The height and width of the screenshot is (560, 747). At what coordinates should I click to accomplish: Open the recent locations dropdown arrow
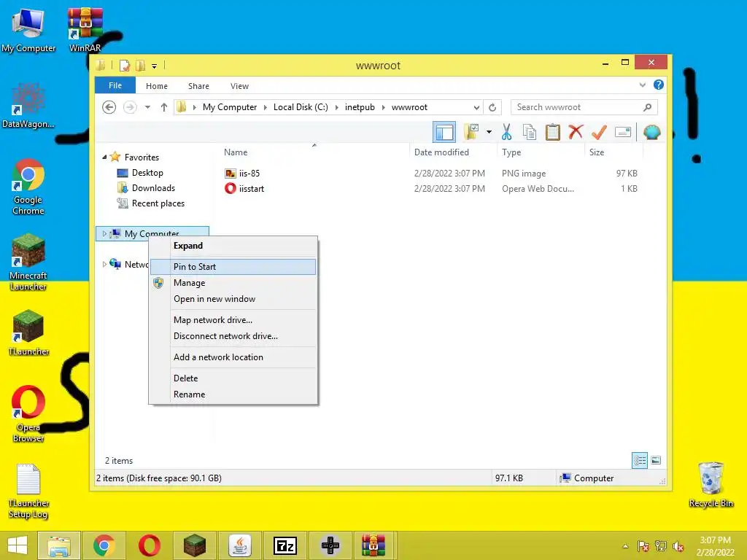pos(147,107)
